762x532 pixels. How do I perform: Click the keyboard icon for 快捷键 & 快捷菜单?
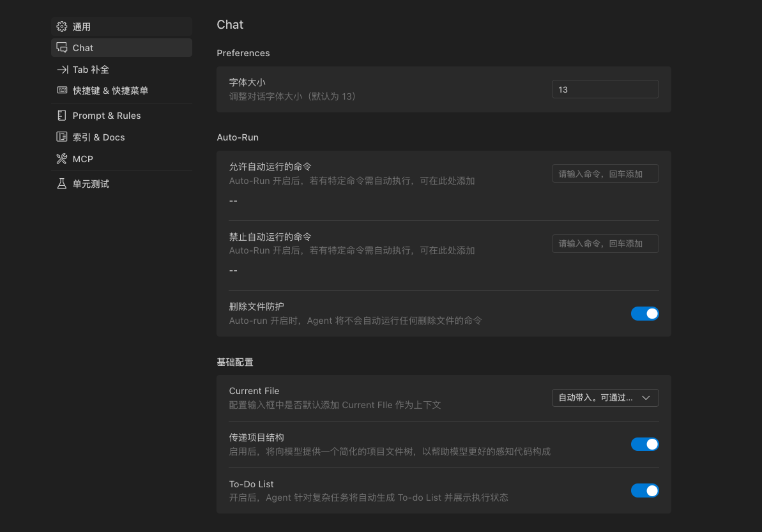pos(62,91)
